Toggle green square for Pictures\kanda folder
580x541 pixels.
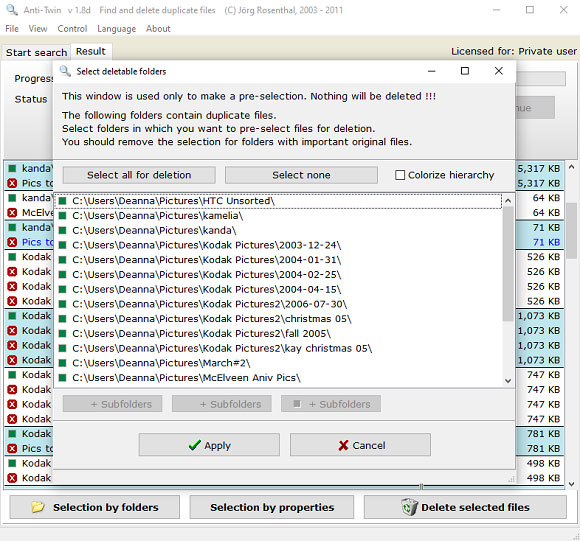coord(63,230)
